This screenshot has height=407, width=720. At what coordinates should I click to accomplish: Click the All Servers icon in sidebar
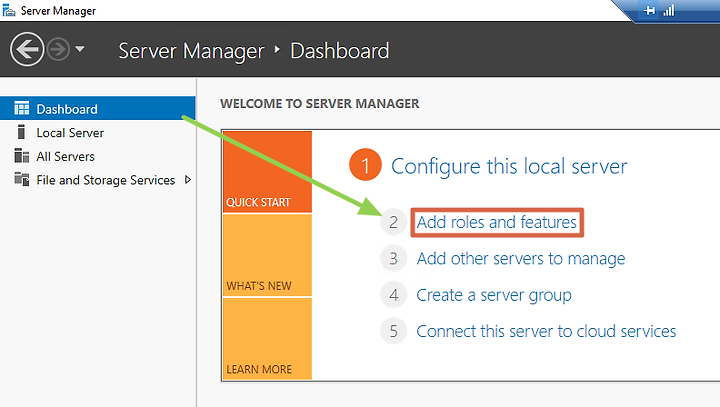pos(21,156)
